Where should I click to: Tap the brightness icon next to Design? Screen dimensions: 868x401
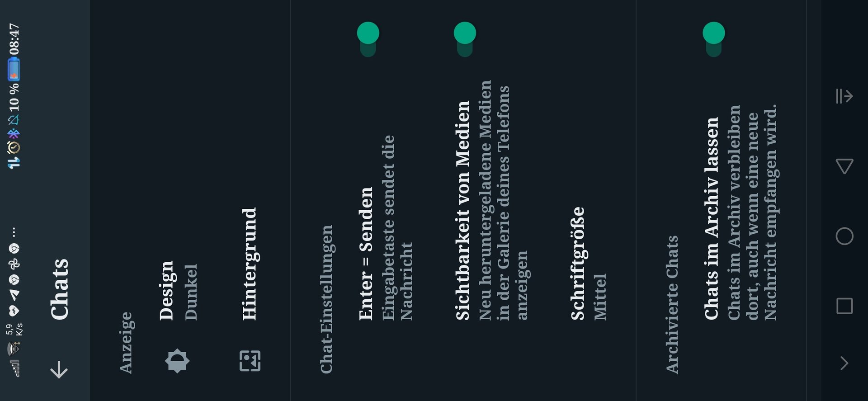tap(177, 361)
